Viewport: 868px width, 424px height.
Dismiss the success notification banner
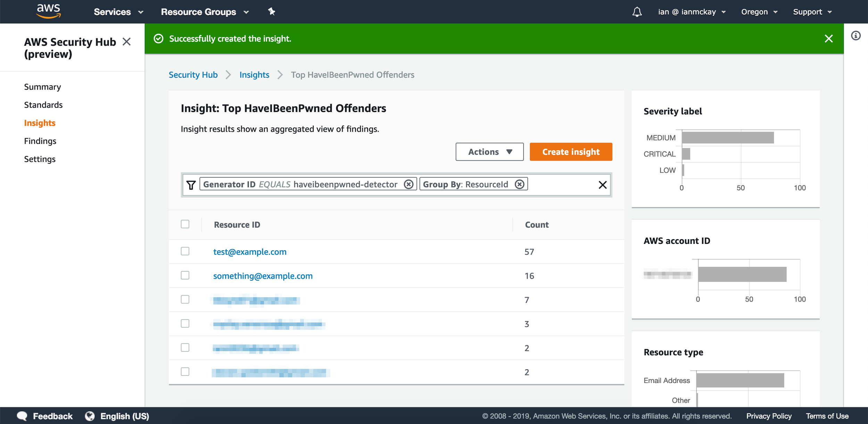829,39
